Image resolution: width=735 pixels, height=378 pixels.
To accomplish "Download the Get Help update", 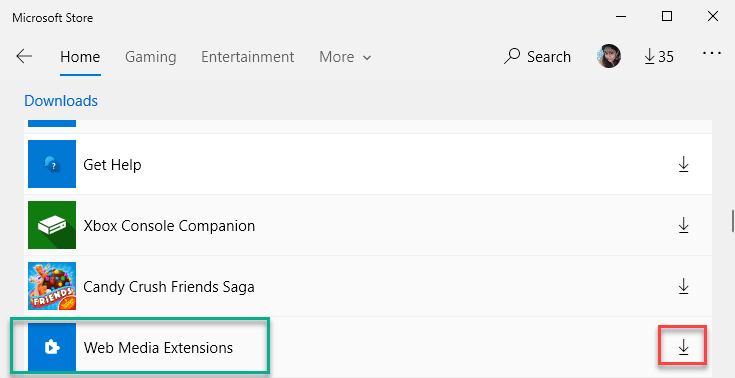I will coord(683,165).
